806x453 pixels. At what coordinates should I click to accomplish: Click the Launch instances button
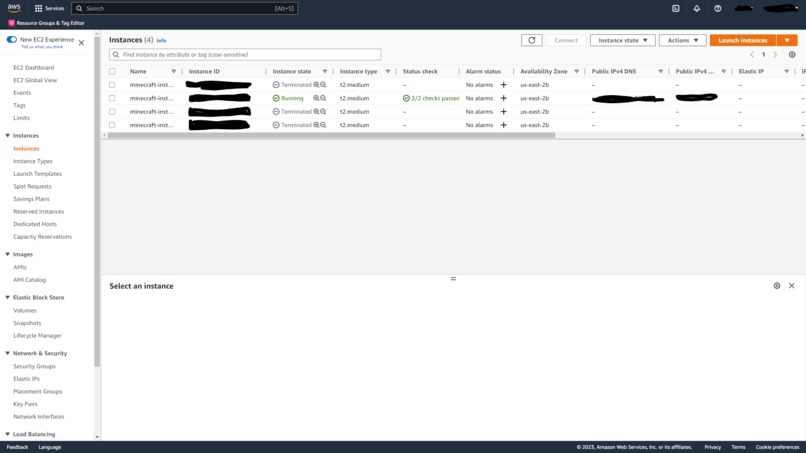(x=743, y=40)
